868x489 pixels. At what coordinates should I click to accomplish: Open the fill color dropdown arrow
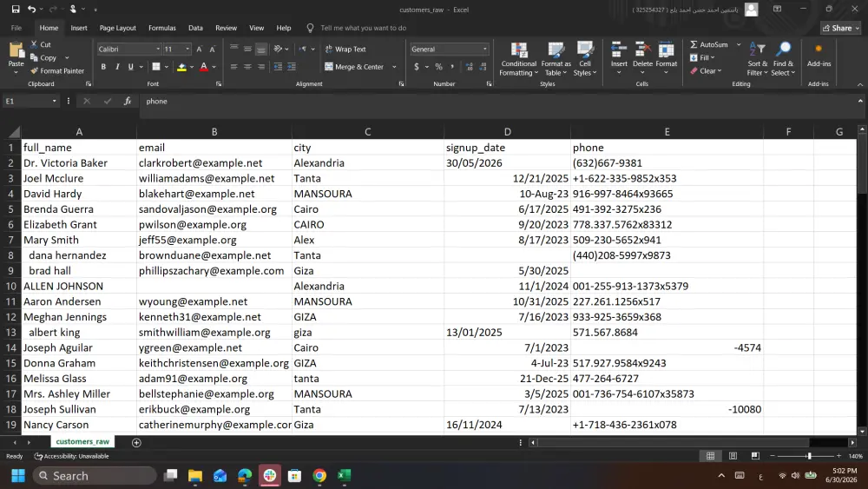[x=192, y=67]
